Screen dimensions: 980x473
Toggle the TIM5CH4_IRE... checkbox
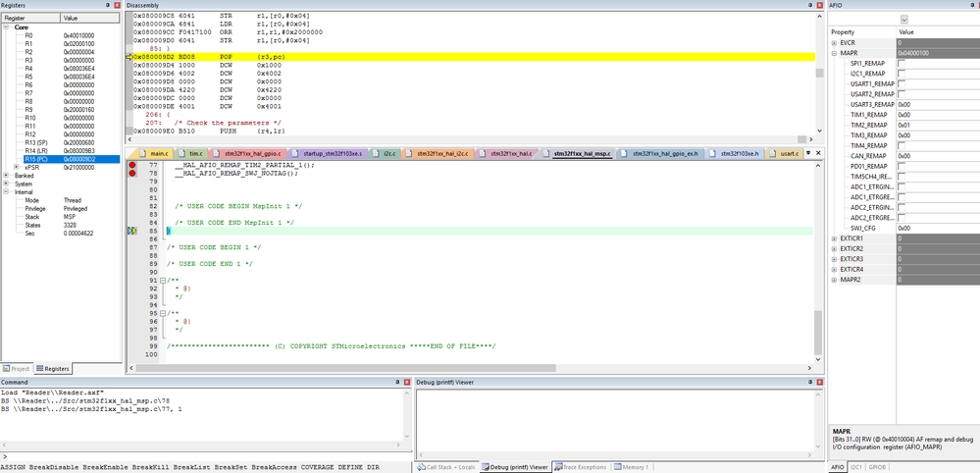tap(902, 177)
